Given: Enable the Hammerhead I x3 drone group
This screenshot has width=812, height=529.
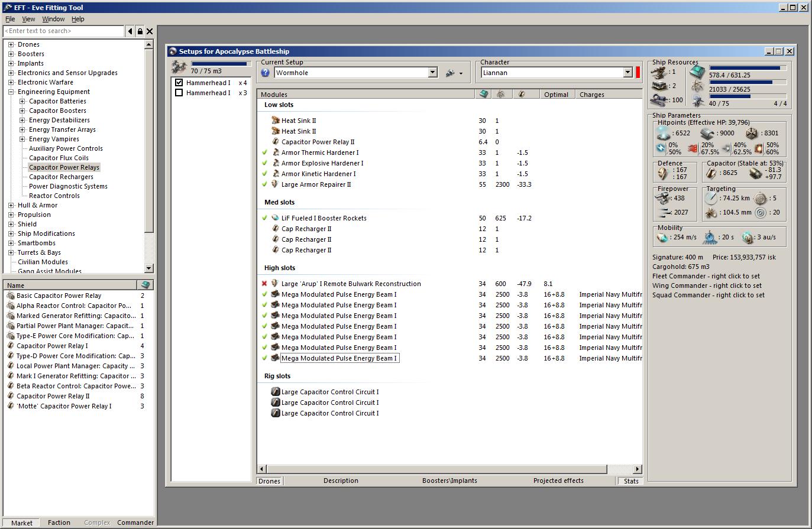Looking at the screenshot, I should [179, 93].
